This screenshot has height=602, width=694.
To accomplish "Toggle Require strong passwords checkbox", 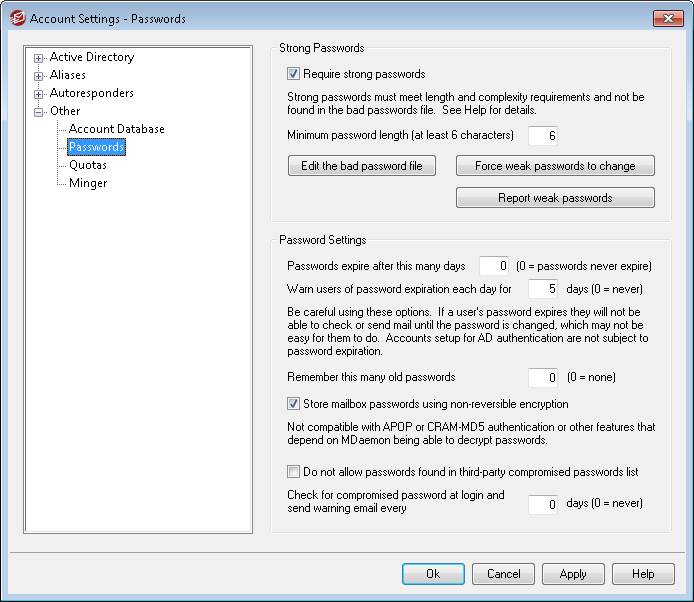I will coord(293,73).
